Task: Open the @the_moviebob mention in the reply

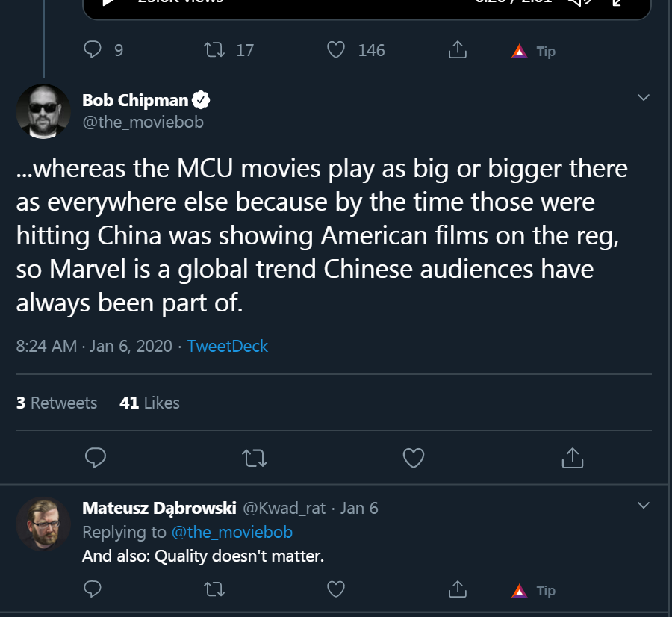Action: pos(232,532)
